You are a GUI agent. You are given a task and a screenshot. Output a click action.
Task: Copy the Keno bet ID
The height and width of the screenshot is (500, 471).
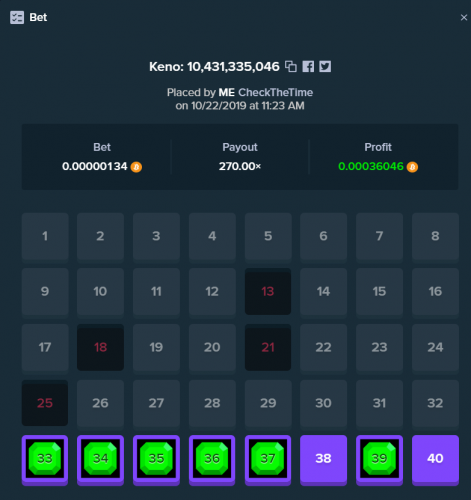291,66
